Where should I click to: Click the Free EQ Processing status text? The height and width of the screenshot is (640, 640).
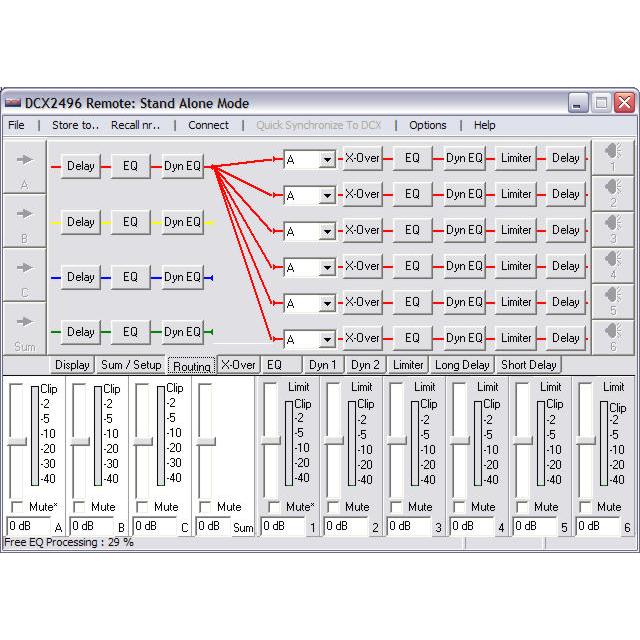point(69,542)
